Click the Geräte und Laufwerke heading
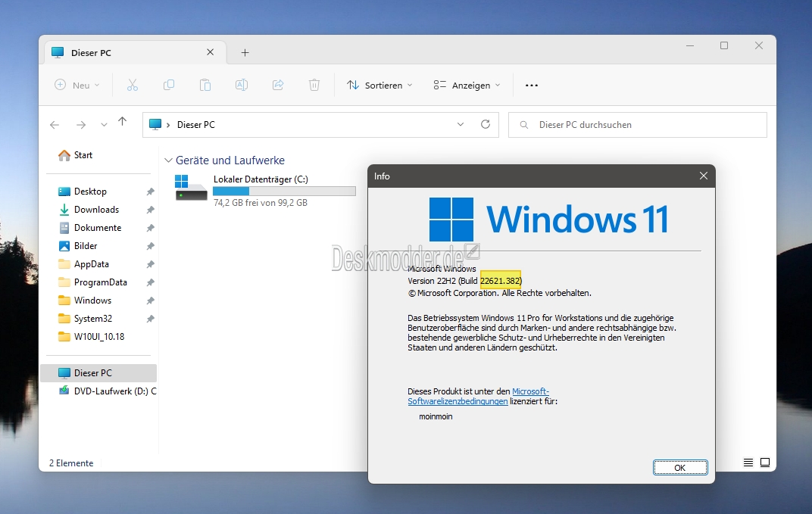The height and width of the screenshot is (514, 812). (230, 160)
